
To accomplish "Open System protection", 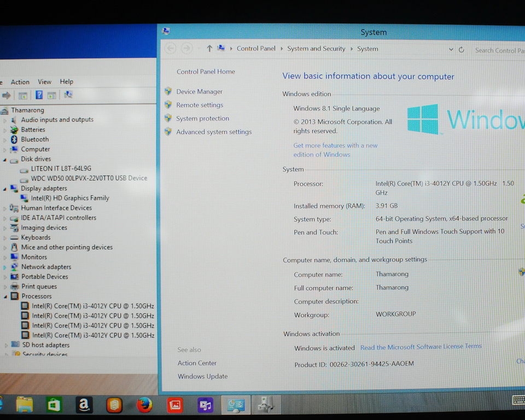I will coord(202,119).
